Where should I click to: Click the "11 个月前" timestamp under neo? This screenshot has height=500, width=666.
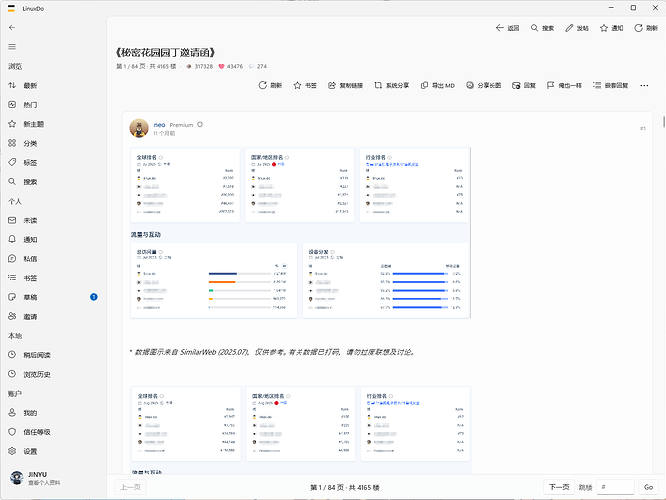164,133
